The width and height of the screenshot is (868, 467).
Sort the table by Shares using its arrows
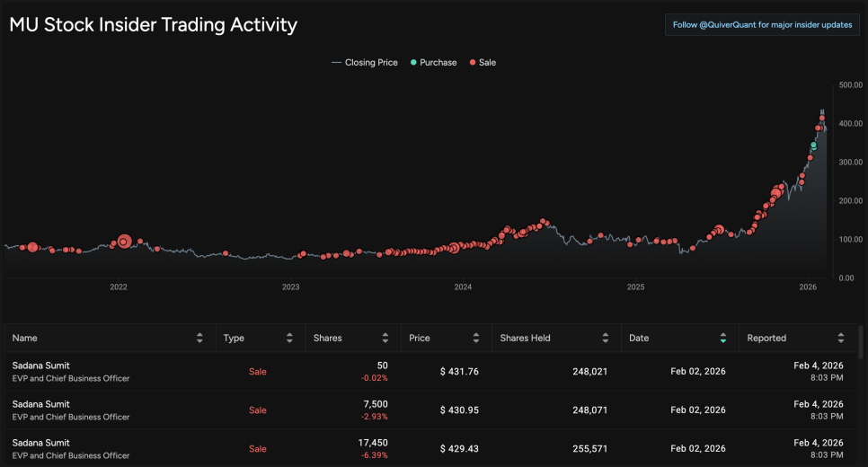click(385, 339)
